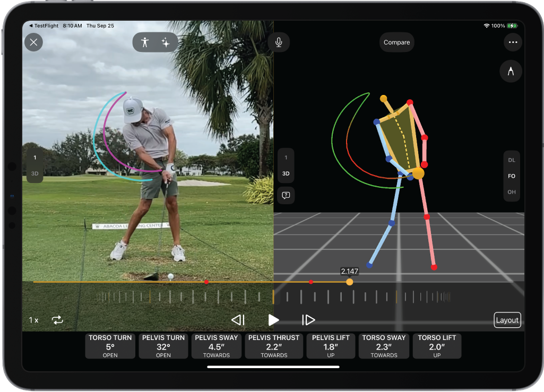This screenshot has height=392, width=544.
Task: Expand the Pelvis Turn 32° metric tile
Action: [163, 346]
